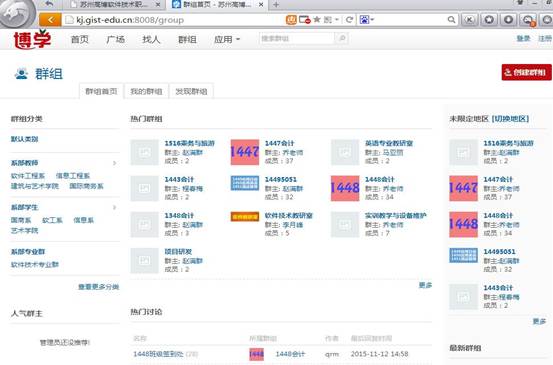Viewport: 553px width, 365px height.
Task: Click the 登录 link
Action: coord(523,38)
